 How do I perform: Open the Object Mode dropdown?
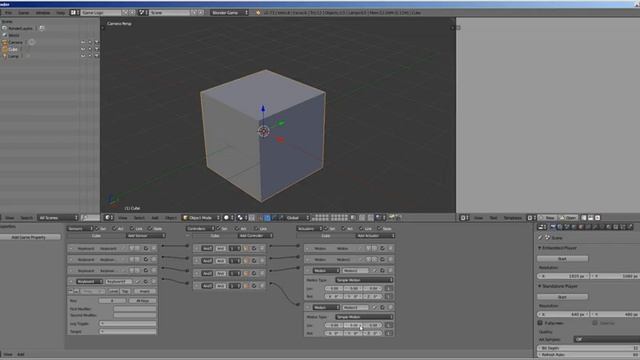point(201,218)
